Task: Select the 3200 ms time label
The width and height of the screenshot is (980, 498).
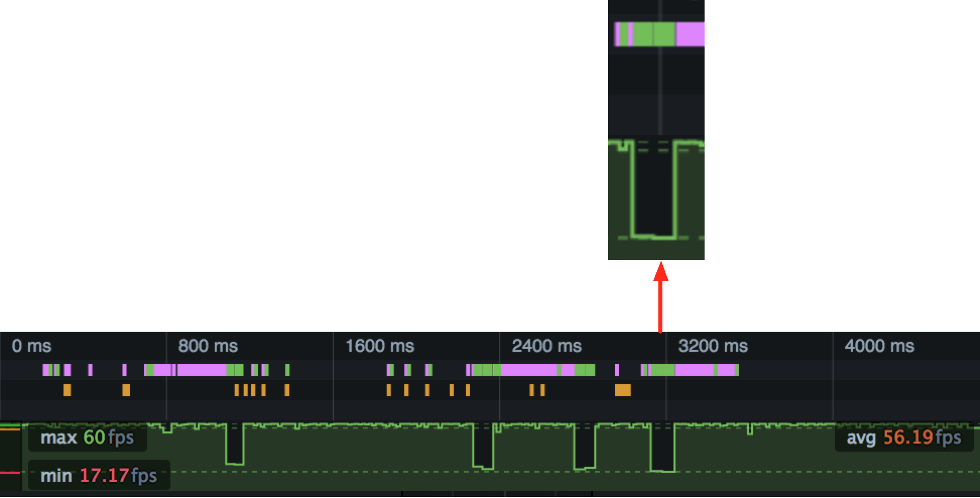Action: (x=713, y=346)
